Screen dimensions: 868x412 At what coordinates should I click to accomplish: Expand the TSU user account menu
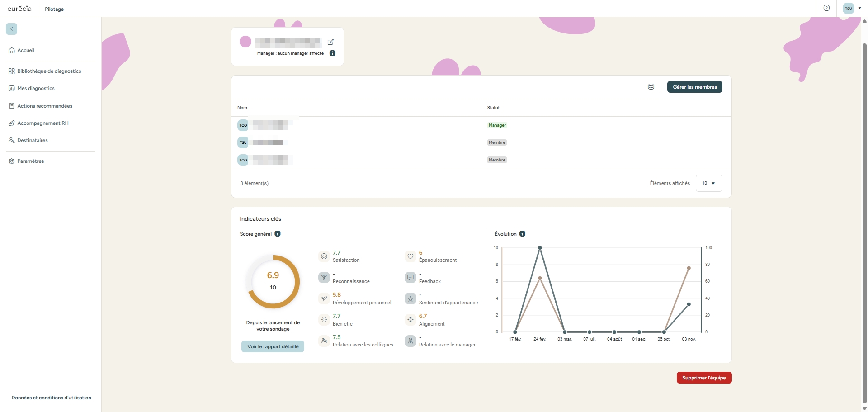(852, 8)
